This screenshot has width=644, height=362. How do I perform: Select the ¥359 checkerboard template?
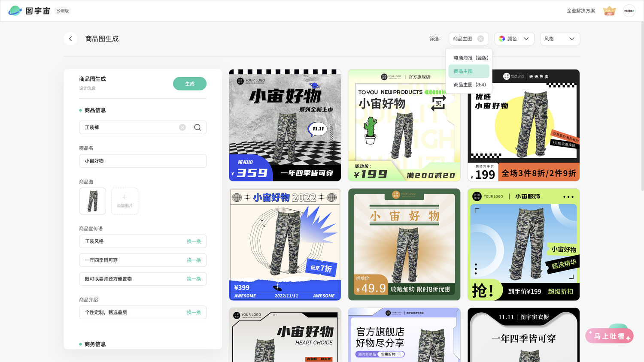pyautogui.click(x=285, y=125)
